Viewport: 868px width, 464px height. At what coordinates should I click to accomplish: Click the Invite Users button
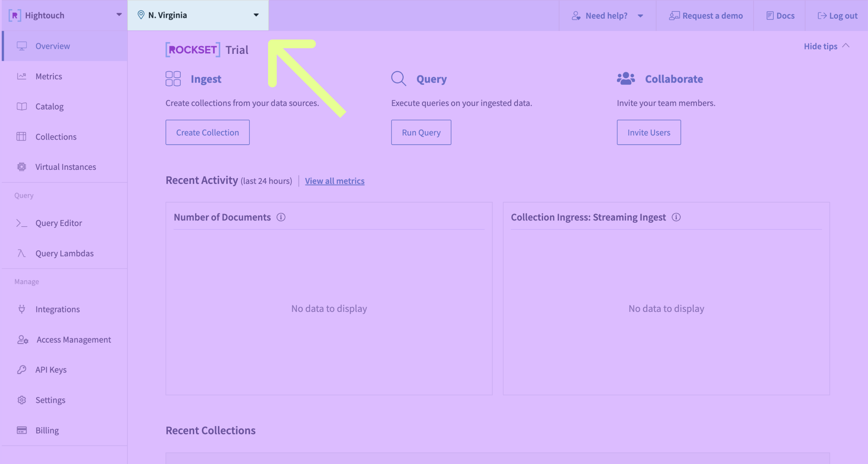point(649,133)
